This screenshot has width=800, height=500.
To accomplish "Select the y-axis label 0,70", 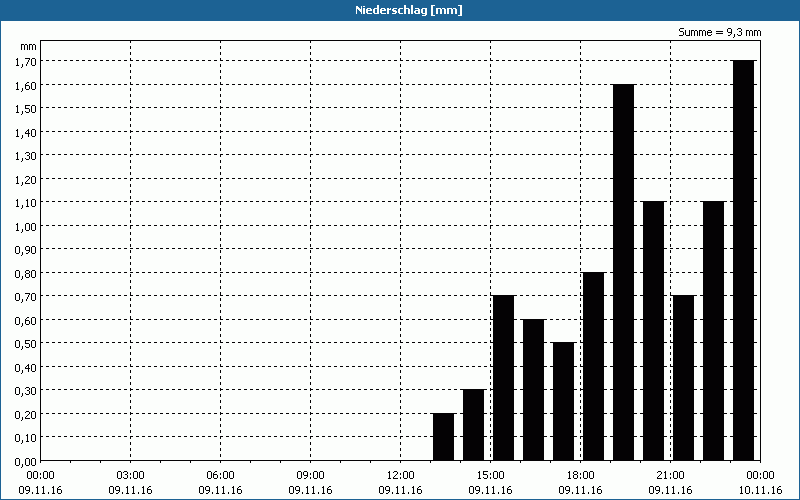I will tap(26, 297).
